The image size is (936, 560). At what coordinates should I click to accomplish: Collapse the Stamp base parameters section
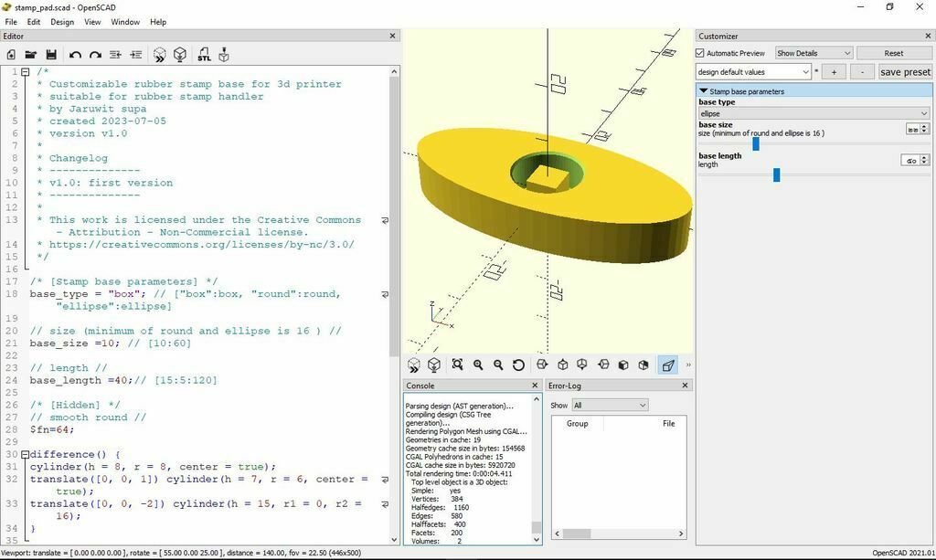coord(704,91)
